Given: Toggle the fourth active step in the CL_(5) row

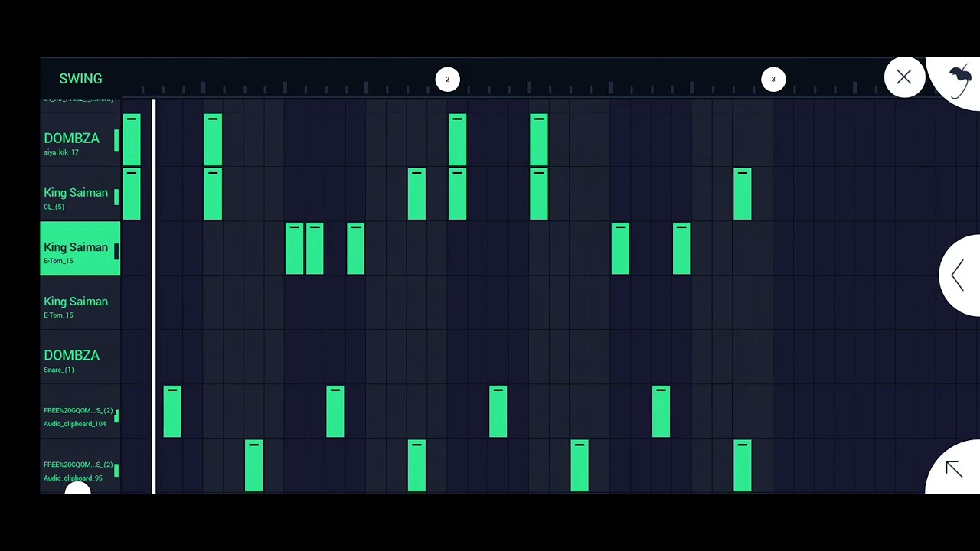Looking at the screenshot, I should tap(457, 194).
